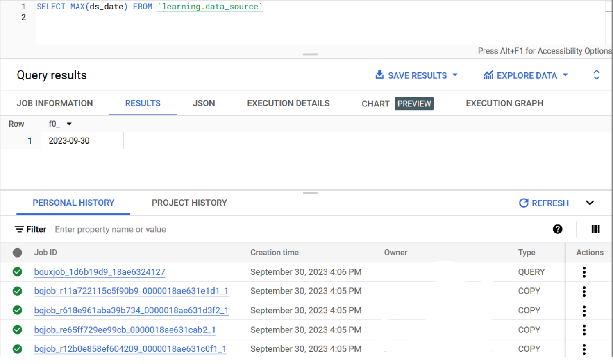Collapse the job history panel chevron
This screenshot has height=364, width=613.
click(590, 203)
